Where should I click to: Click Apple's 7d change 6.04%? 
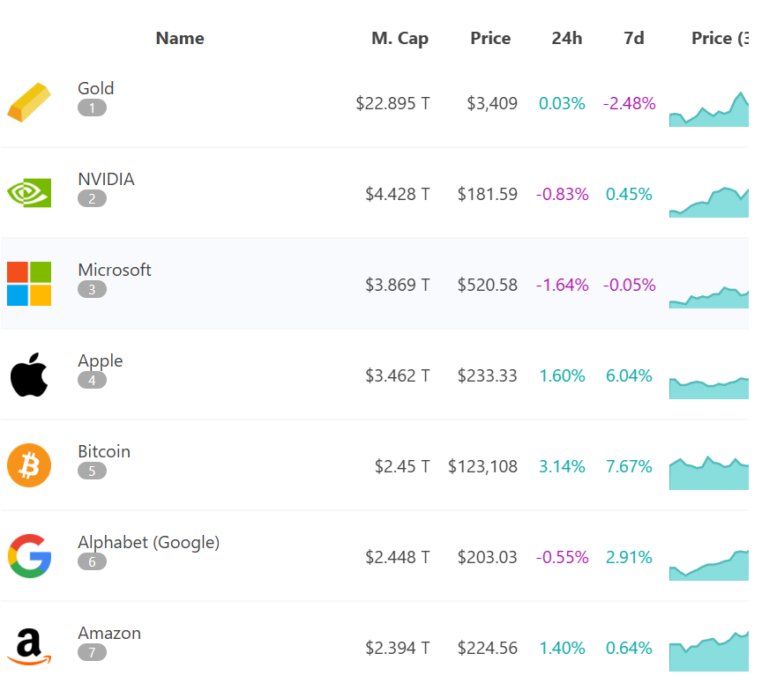629,375
